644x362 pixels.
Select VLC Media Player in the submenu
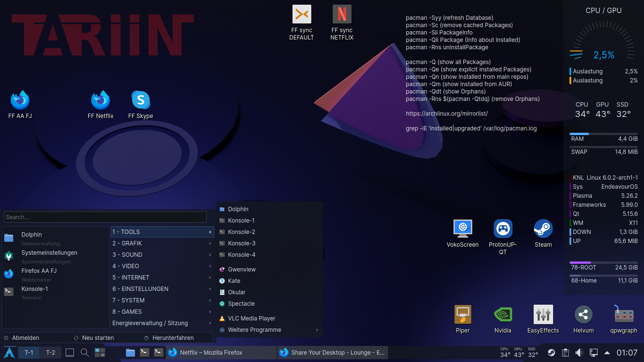[x=269, y=318]
